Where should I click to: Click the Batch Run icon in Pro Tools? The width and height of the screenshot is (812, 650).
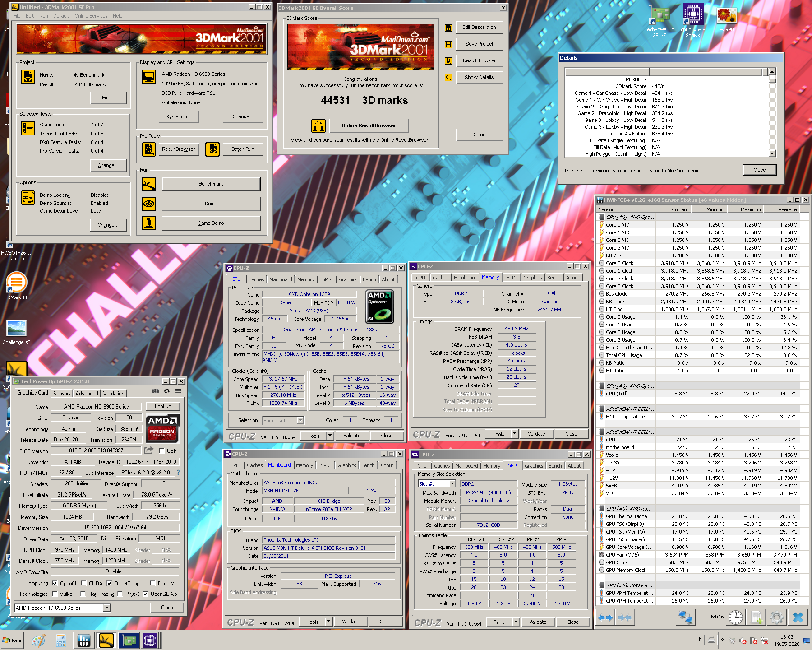tap(212, 149)
